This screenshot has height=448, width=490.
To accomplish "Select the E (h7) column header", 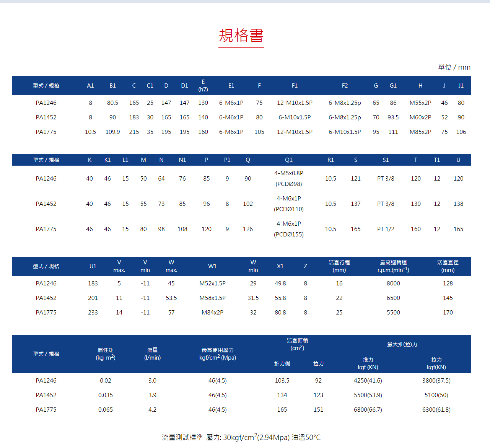I will coord(203,86).
